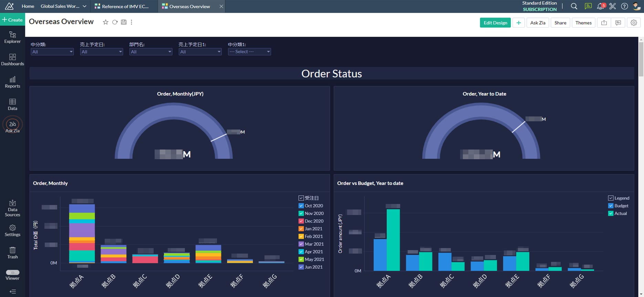Uncheck May 2021 in legend
This screenshot has width=644, height=297.
pos(301,259)
